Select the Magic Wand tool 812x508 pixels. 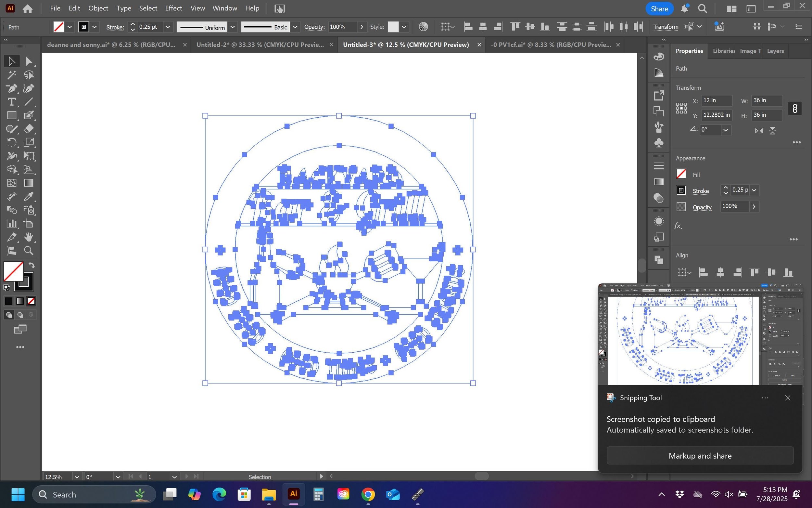click(x=11, y=75)
